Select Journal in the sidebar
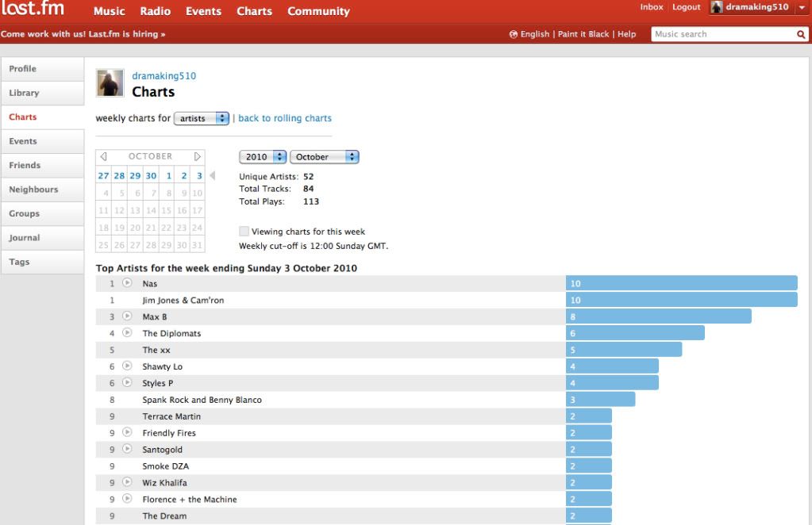The width and height of the screenshot is (812, 525). 42,238
